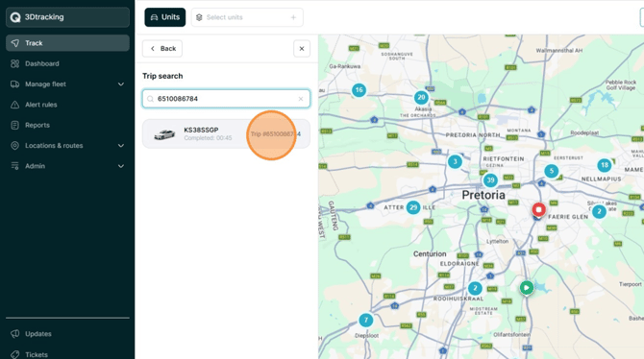Click cluster marker 2 near Faerie Glen
Image resolution: width=644 pixels, height=359 pixels.
[599, 212]
